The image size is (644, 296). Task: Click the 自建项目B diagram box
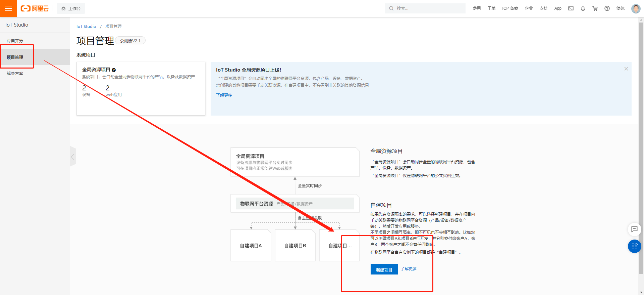[295, 245]
